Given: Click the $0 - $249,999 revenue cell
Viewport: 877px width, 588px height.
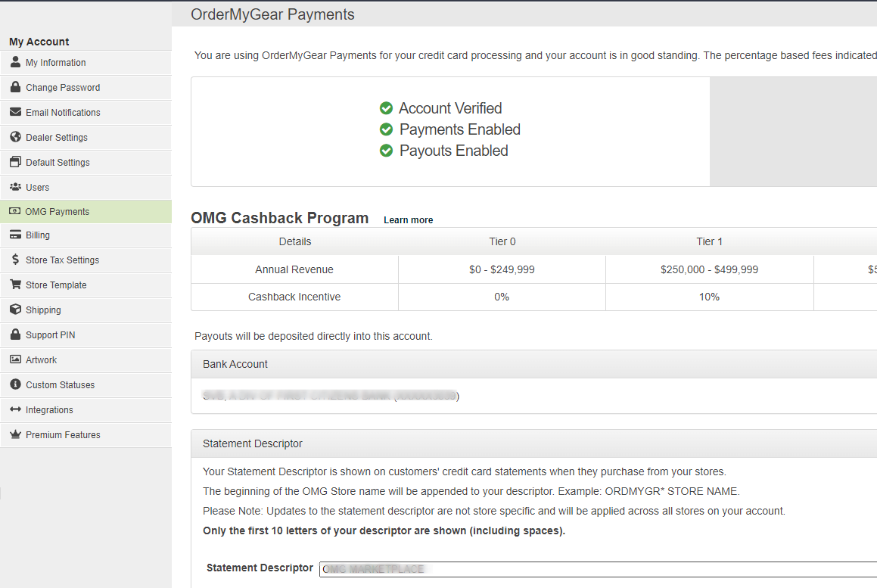Looking at the screenshot, I should point(502,269).
